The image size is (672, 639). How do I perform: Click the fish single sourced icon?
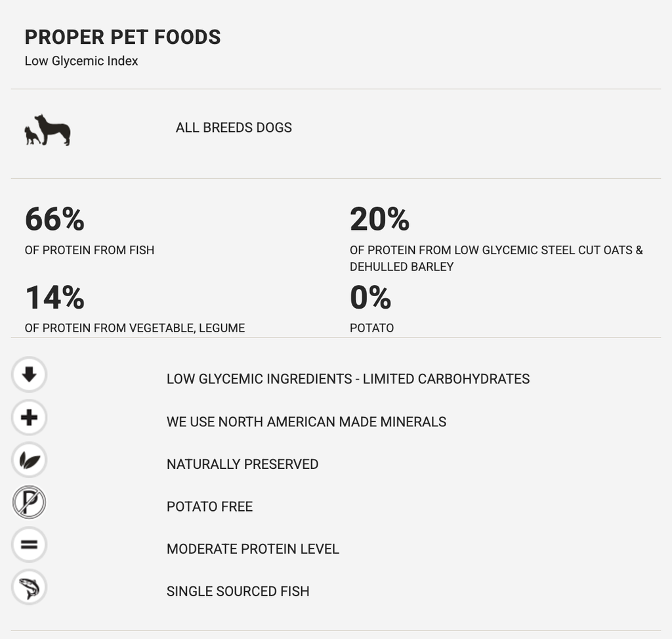click(29, 587)
